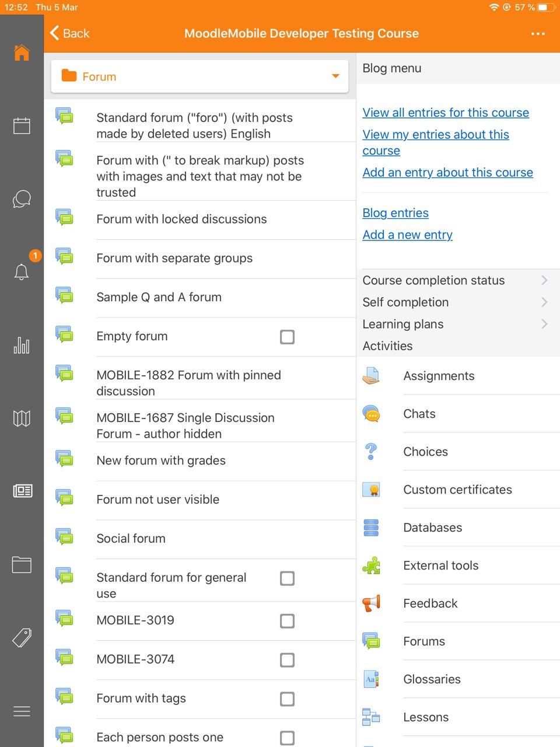Open notifications bell with badge
This screenshot has width=560, height=747.
point(22,271)
